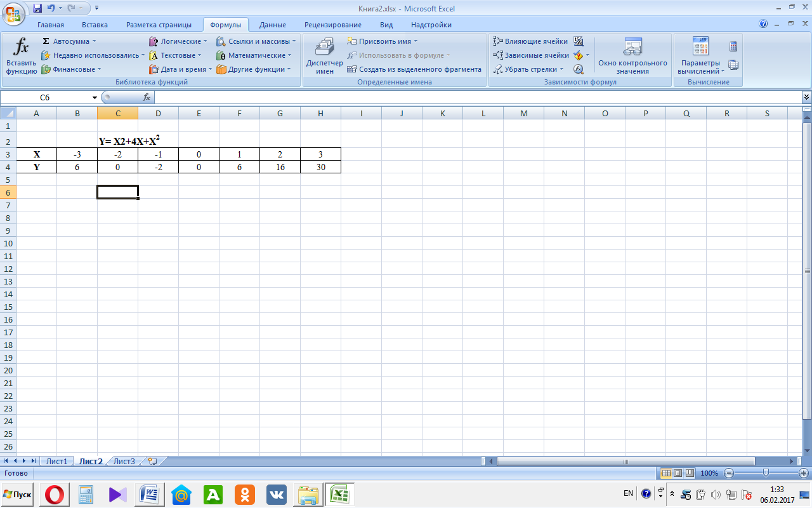Open the Рецензирование ribbon tab

pos(333,25)
